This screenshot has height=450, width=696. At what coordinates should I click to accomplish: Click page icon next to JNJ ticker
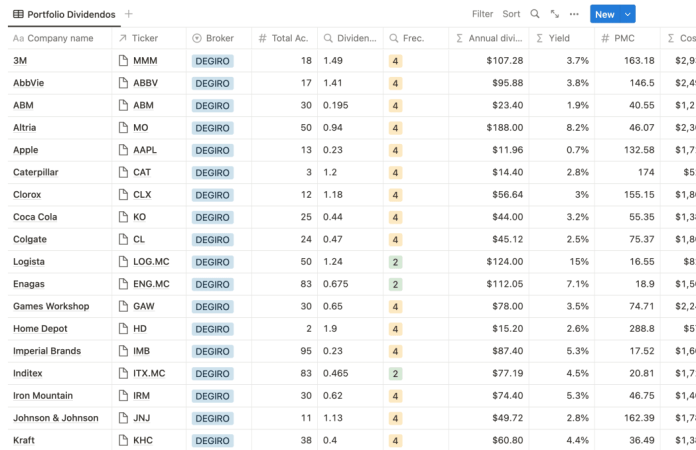pyautogui.click(x=123, y=418)
